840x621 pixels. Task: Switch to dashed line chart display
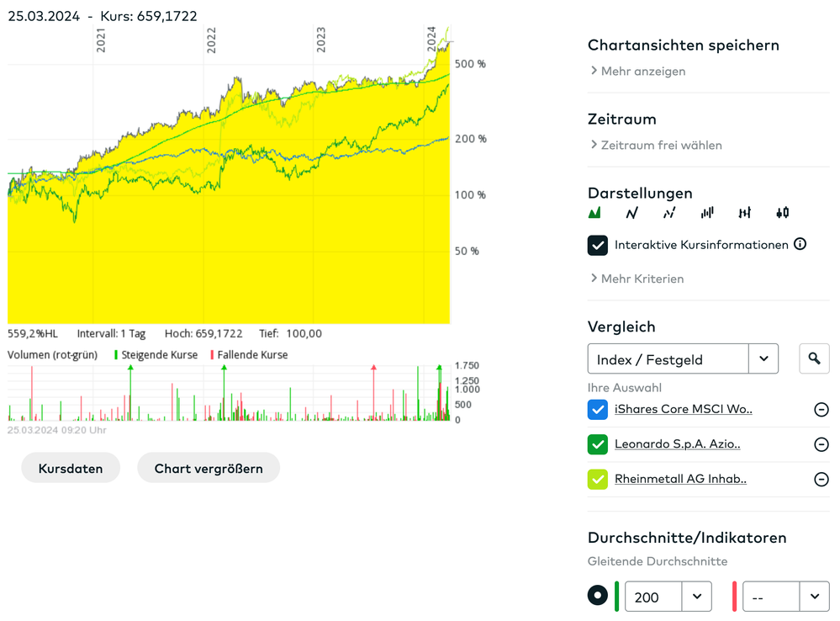click(669, 213)
